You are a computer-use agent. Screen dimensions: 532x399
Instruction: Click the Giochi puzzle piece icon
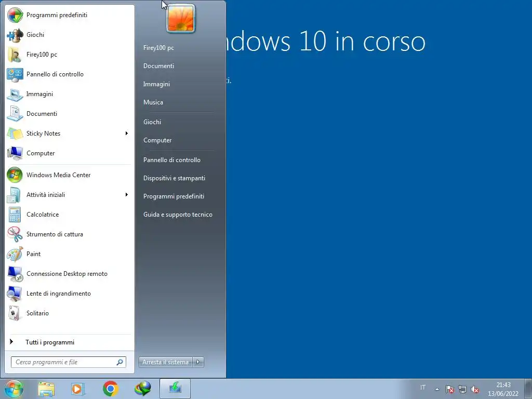point(15,35)
